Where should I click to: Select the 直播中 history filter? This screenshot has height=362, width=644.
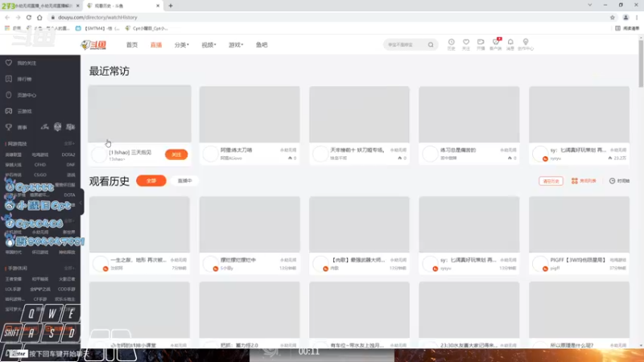tap(184, 181)
